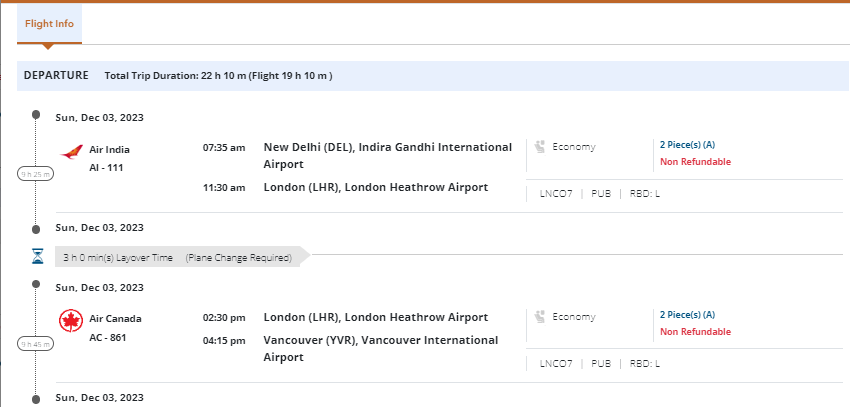Image resolution: width=850 pixels, height=407 pixels.
Task: Click the Air Canada maple leaf logo
Action: (x=70, y=321)
